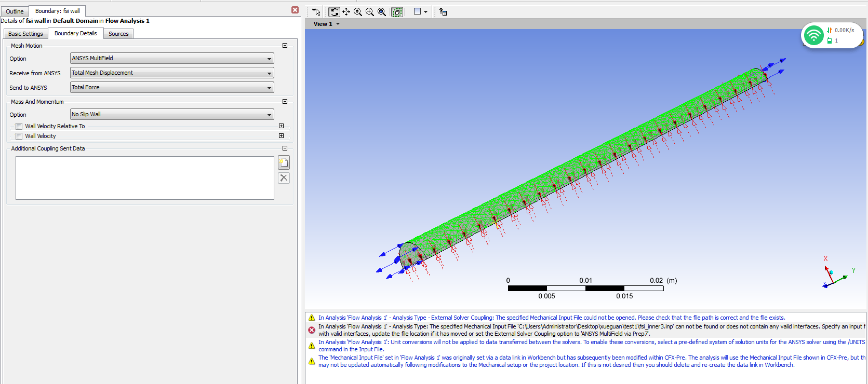Click the selection pointer tool icon
This screenshot has height=384, width=868.
tap(316, 12)
